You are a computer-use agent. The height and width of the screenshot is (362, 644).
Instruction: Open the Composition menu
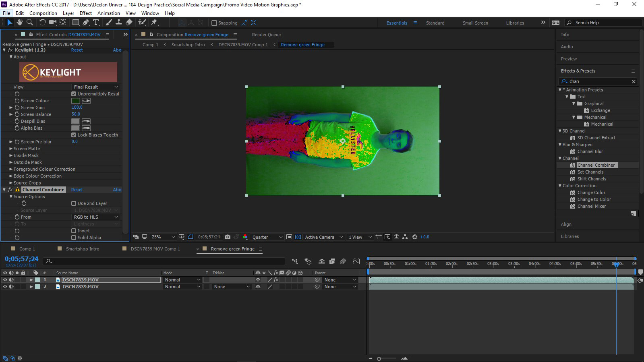(43, 13)
